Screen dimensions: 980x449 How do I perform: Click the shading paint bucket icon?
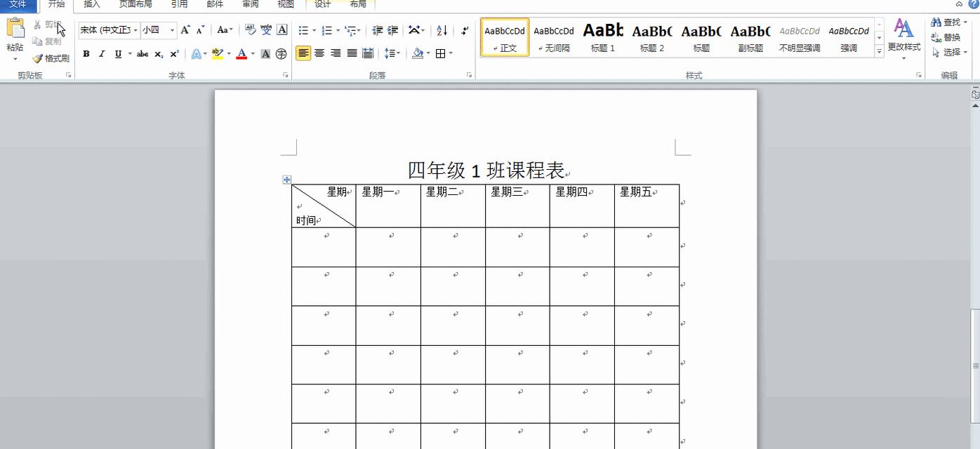[418, 53]
